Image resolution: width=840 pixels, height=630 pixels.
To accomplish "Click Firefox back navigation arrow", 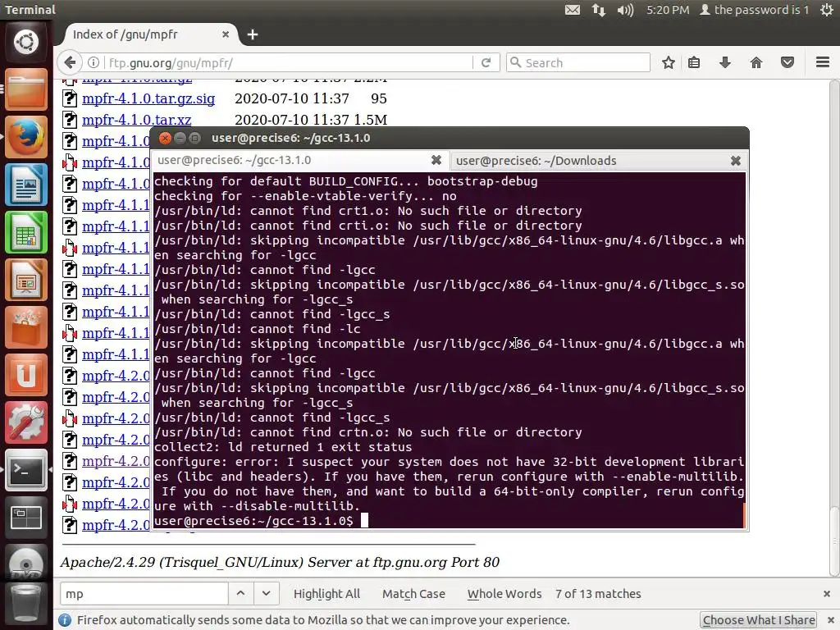I will tap(70, 62).
